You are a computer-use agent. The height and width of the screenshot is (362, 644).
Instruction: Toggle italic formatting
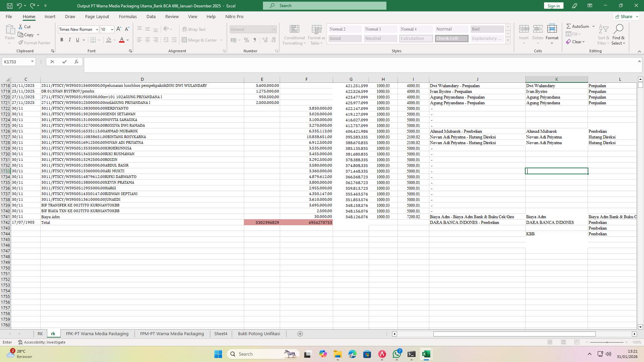click(x=70, y=40)
